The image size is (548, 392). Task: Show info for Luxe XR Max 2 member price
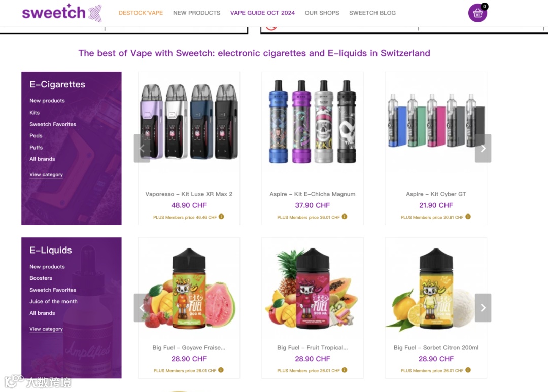tap(221, 217)
